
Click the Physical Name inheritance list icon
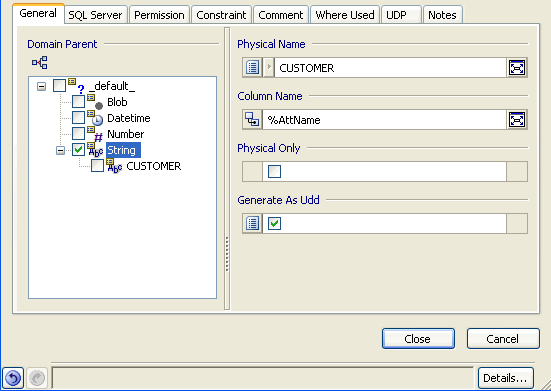[252, 67]
